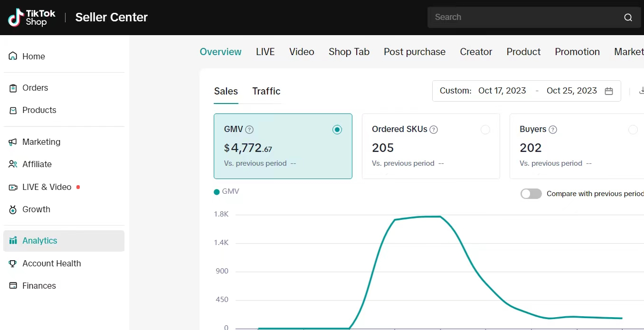Open the Custom date range picker
This screenshot has width=644, height=330.
[x=455, y=91]
